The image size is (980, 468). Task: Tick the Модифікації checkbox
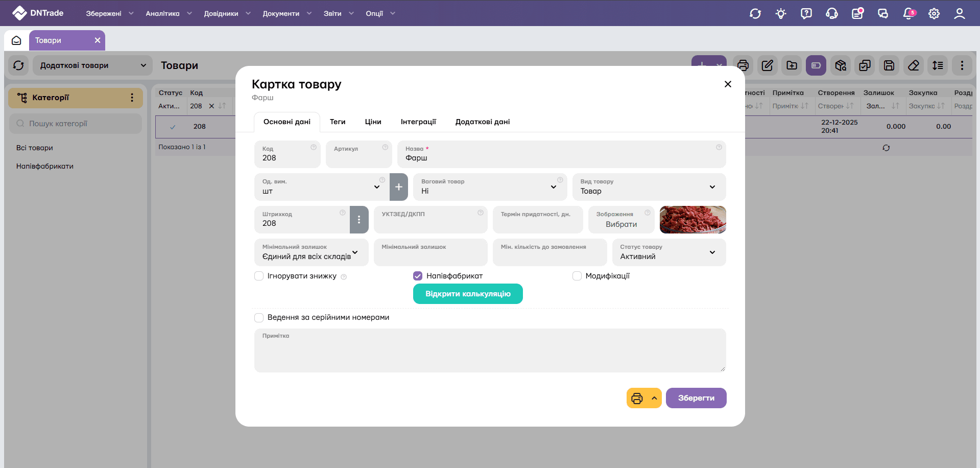pos(577,276)
